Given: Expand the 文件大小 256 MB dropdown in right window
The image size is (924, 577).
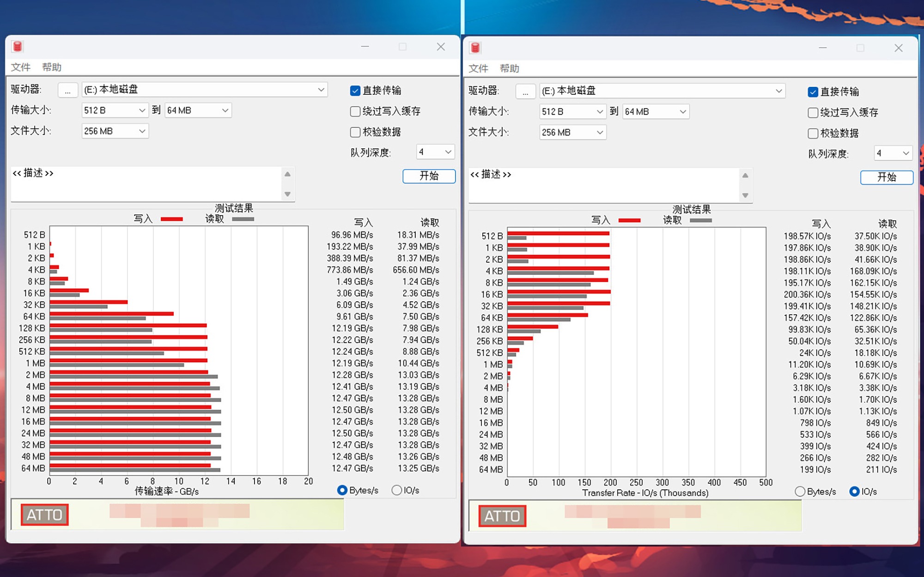Looking at the screenshot, I should coord(572,133).
